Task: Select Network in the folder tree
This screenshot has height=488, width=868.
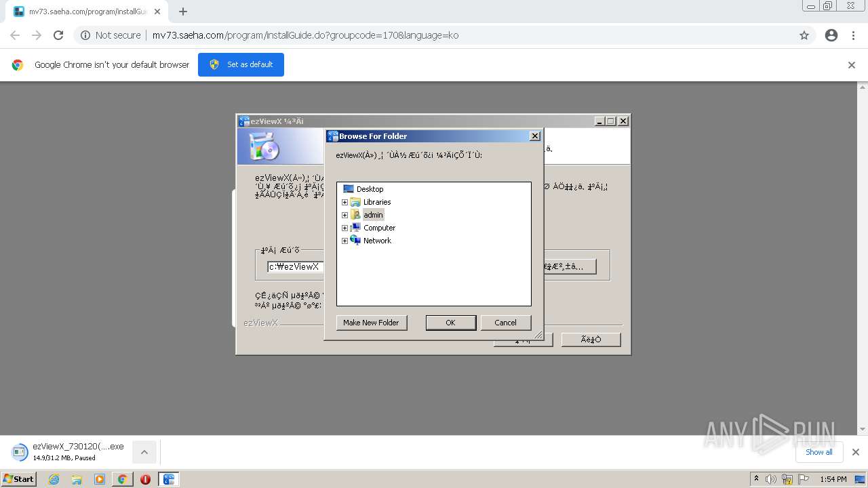Action: click(x=377, y=241)
